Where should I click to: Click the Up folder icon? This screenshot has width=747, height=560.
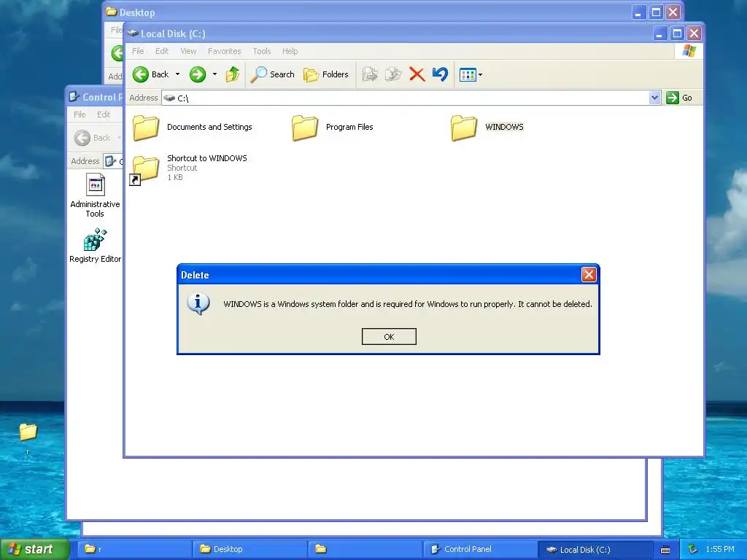(233, 74)
